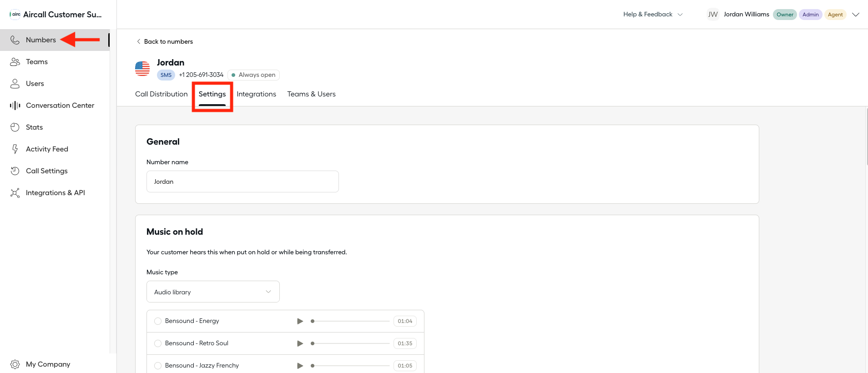Click the Call Settings clock icon
This screenshot has height=373, width=868.
click(15, 171)
